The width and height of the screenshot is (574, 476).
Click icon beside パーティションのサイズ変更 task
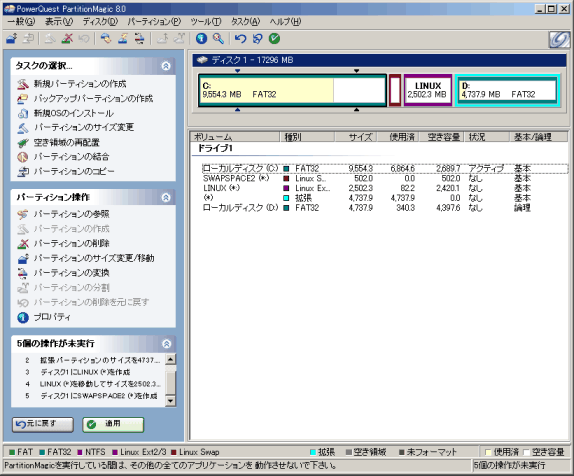tap(23, 128)
